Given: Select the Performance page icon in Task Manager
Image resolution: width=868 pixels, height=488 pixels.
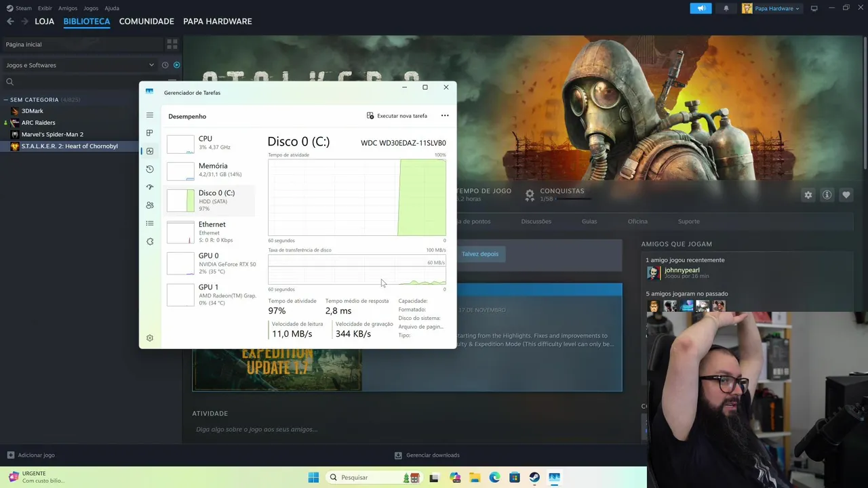Looking at the screenshot, I should (x=150, y=151).
